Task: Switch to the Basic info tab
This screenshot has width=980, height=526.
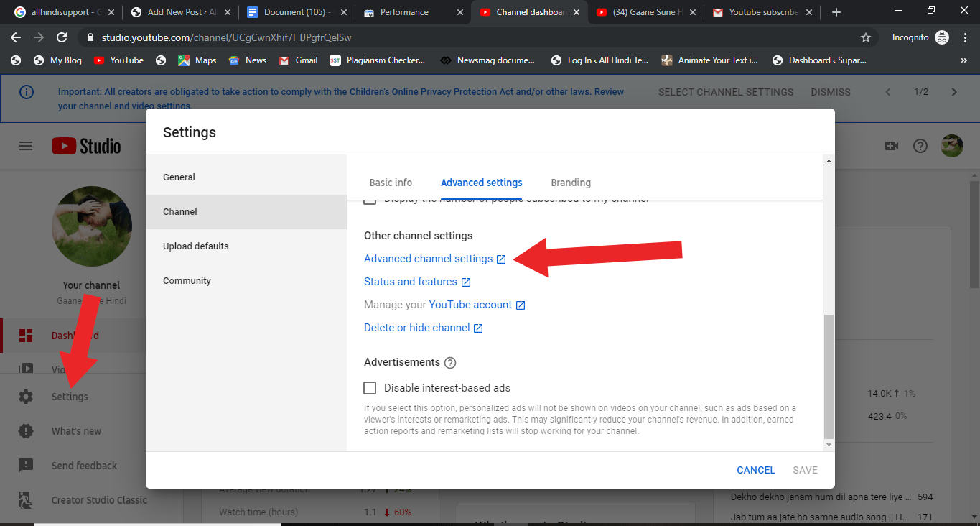Action: [x=391, y=183]
